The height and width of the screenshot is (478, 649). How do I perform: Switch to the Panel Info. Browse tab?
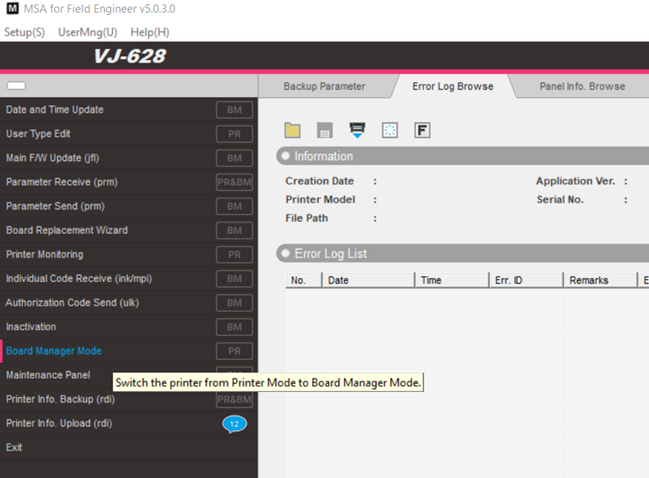click(x=581, y=86)
